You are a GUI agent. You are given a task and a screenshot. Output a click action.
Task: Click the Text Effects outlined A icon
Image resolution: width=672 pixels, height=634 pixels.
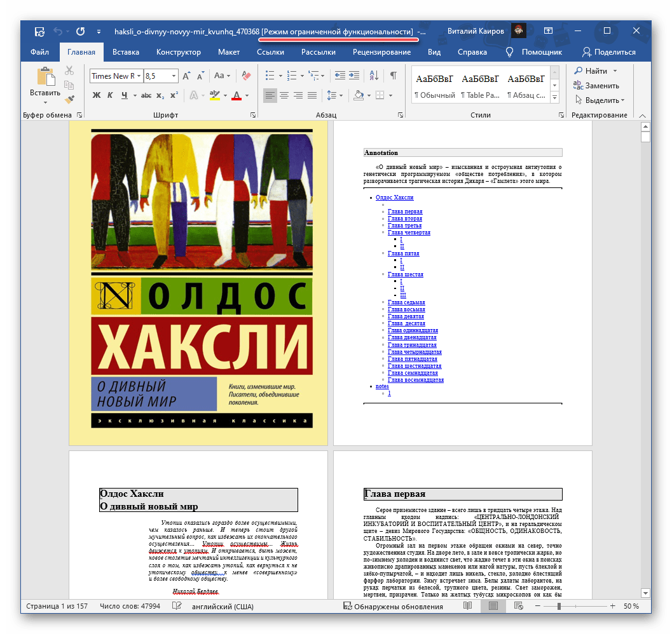[x=194, y=95]
